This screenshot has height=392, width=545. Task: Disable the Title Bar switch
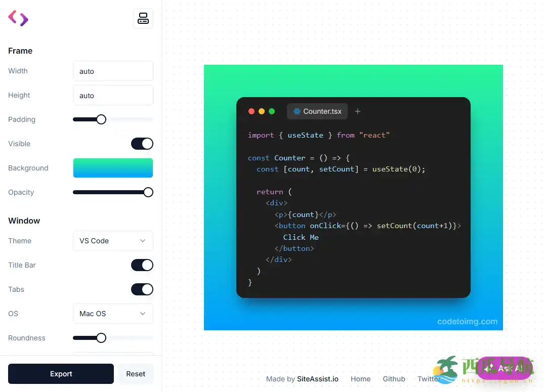pyautogui.click(x=142, y=265)
